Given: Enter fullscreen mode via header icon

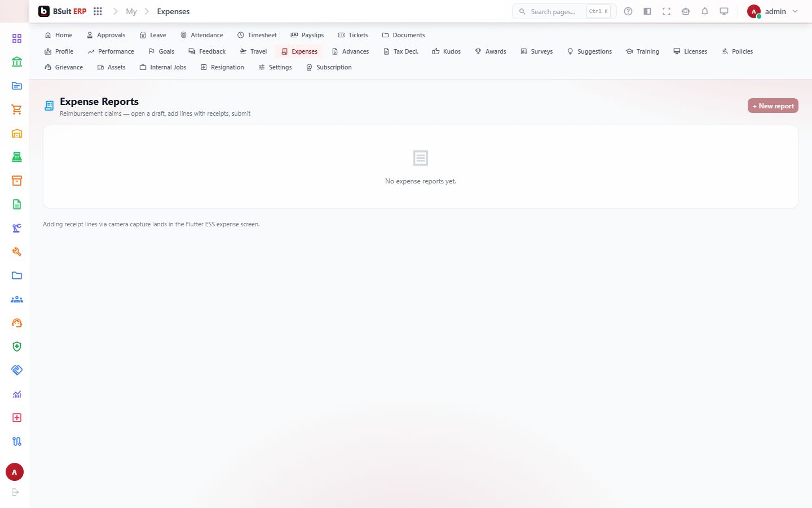Looking at the screenshot, I should click(x=667, y=11).
